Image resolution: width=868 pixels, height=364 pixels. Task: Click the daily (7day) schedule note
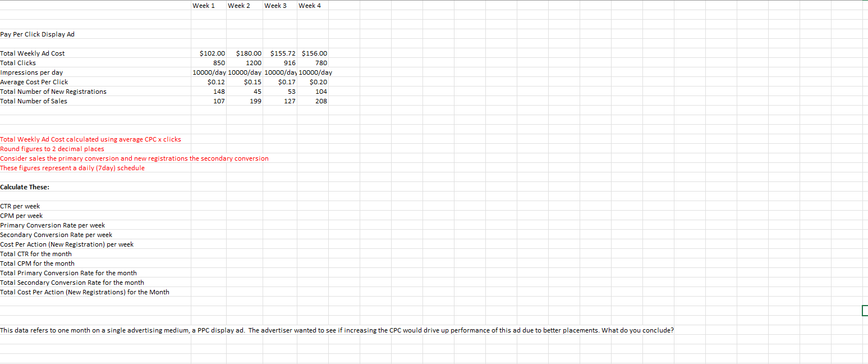coord(72,168)
